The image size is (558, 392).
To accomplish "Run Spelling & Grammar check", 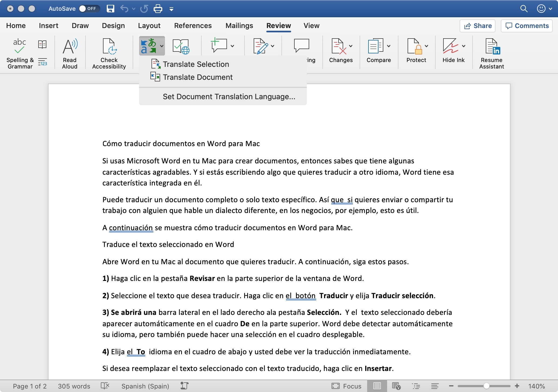I will pyautogui.click(x=20, y=54).
